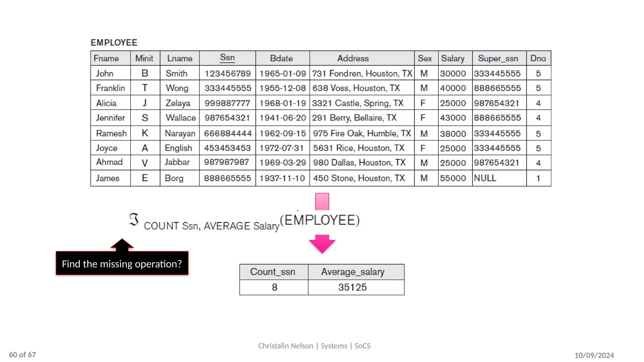Click salary value 40000
This screenshot has height=362, width=644.
[x=453, y=88]
